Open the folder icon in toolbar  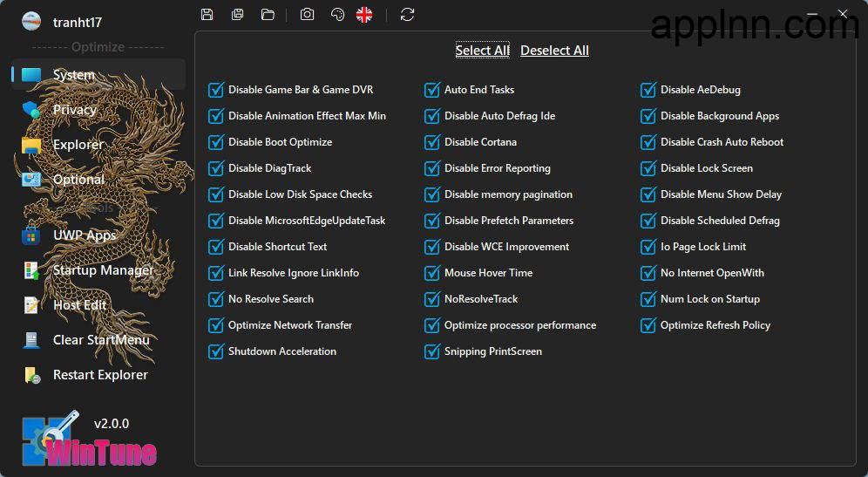coord(268,15)
